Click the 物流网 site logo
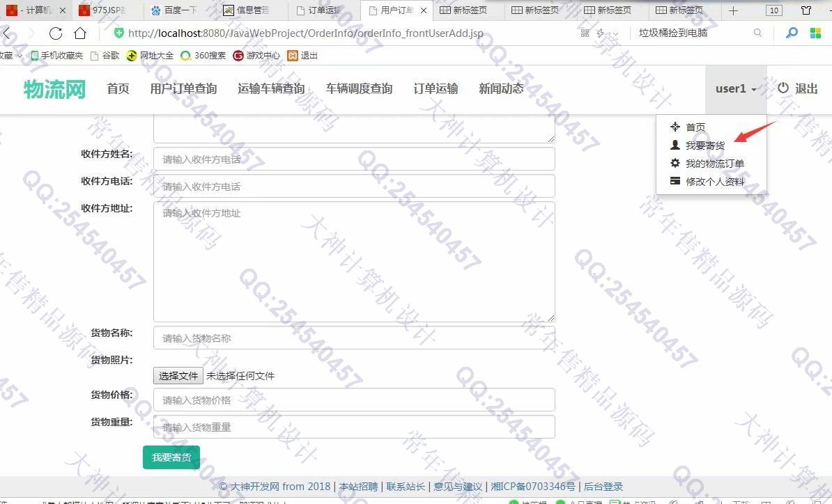Viewport: 832px width, 504px height. pyautogui.click(x=54, y=90)
